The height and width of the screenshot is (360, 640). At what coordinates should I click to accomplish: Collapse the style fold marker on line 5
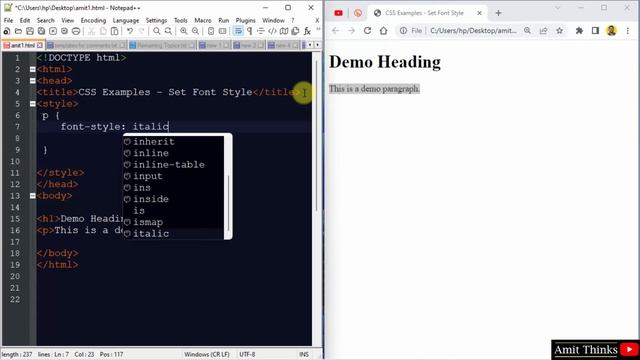pyautogui.click(x=33, y=104)
